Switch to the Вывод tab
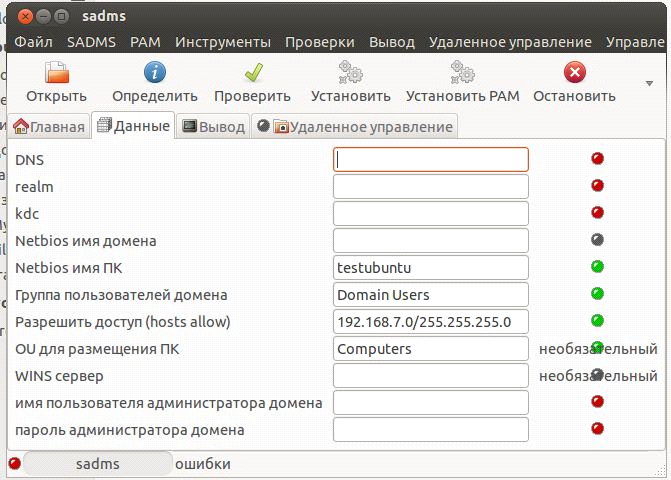This screenshot has width=671, height=480. tap(213, 127)
